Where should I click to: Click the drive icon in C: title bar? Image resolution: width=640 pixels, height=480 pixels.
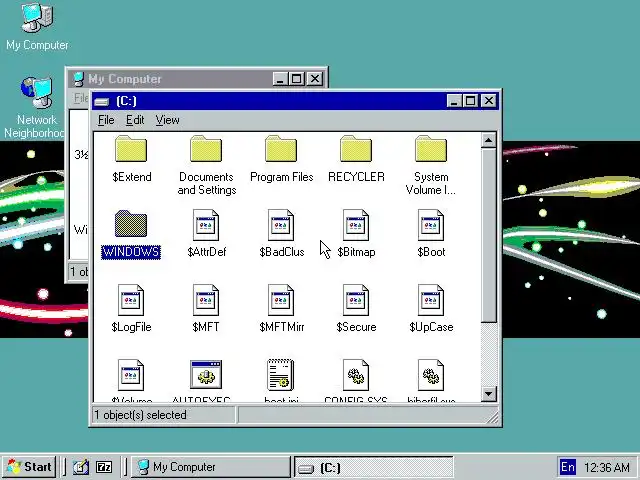coord(102,101)
